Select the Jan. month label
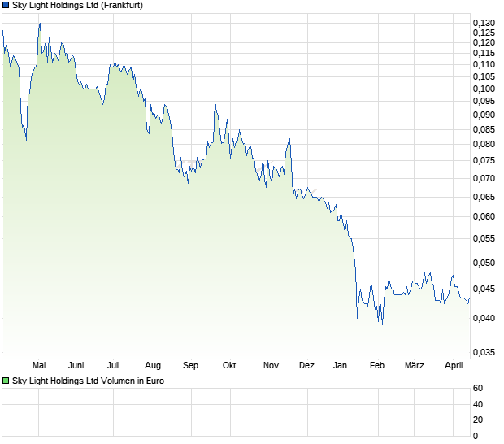The image size is (504, 444). click(x=341, y=366)
